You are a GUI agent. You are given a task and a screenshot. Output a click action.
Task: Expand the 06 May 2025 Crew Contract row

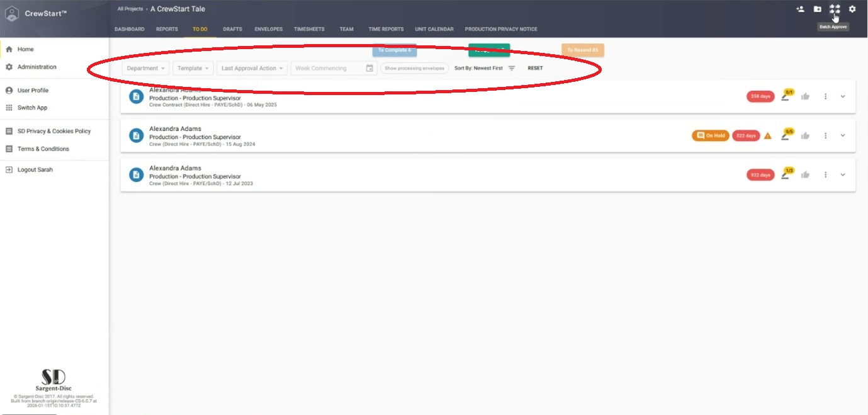pos(843,96)
